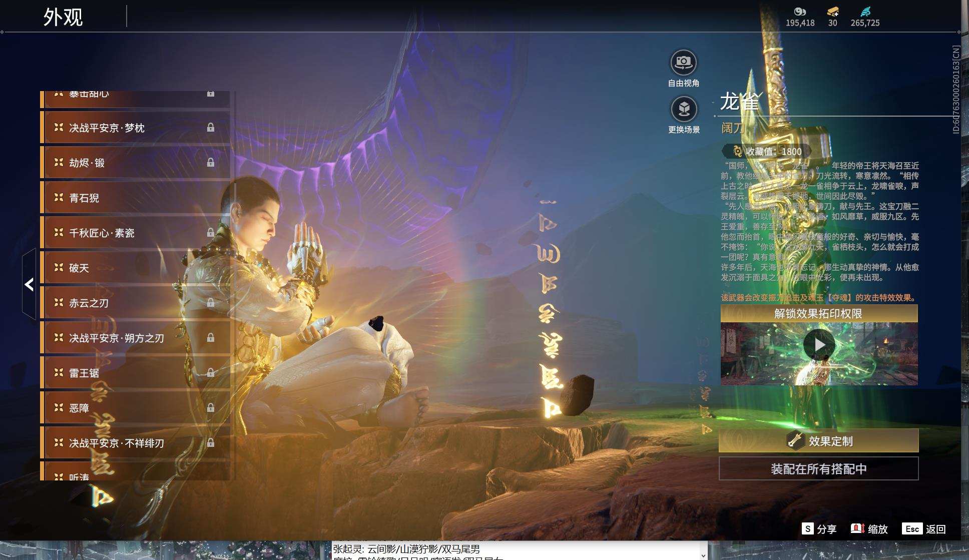Select 千秋匠心·素瓷 skin entry
The image size is (969, 560).
pos(135,233)
